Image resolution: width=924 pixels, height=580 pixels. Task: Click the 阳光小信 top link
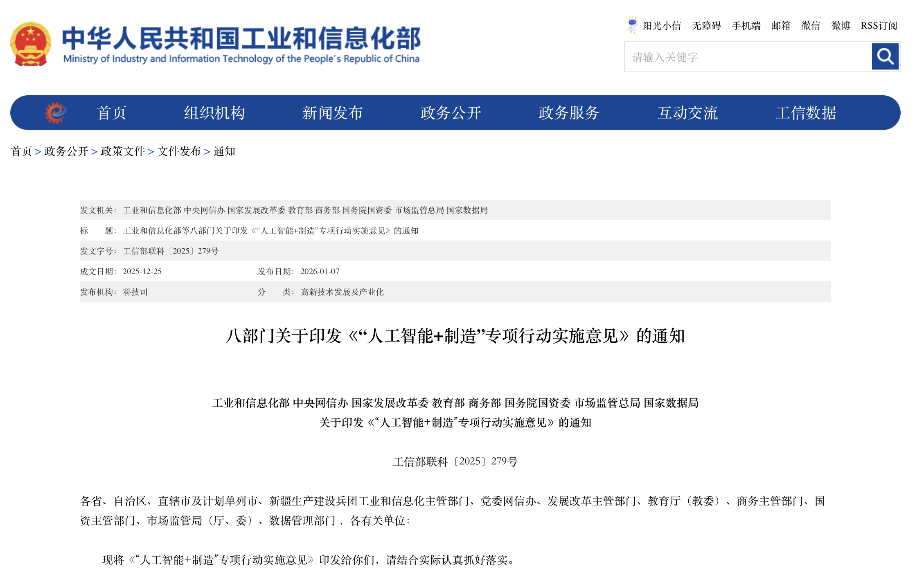pos(662,26)
